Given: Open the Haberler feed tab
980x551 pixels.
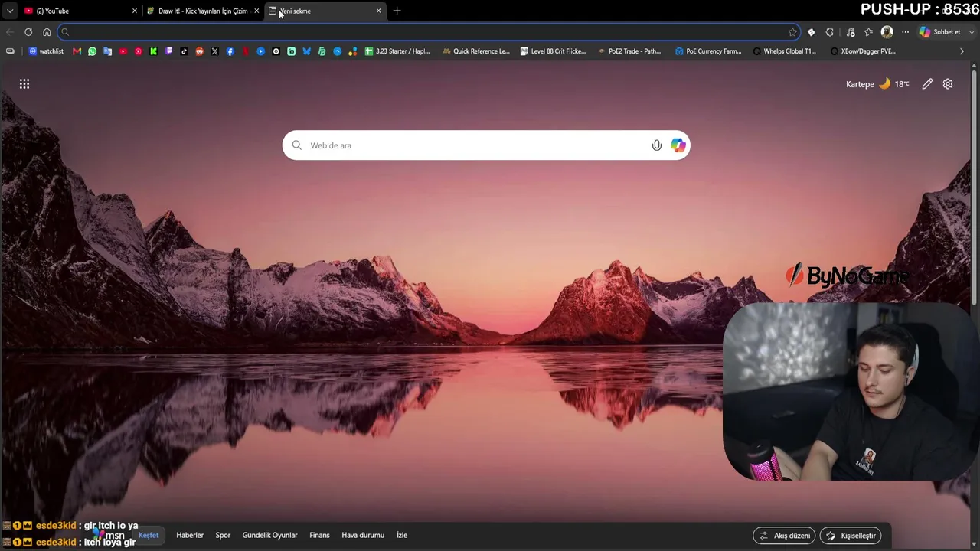Looking at the screenshot, I should (190, 536).
